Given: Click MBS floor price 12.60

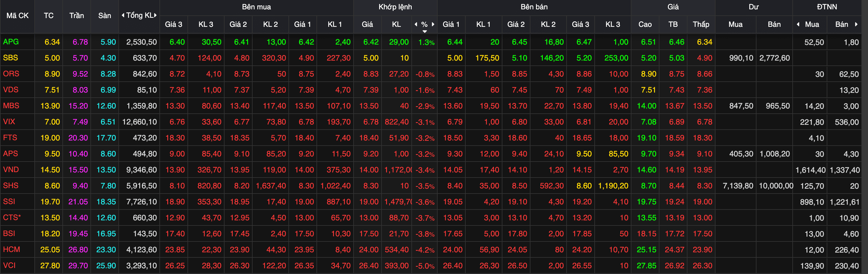Looking at the screenshot, I should (x=106, y=106).
